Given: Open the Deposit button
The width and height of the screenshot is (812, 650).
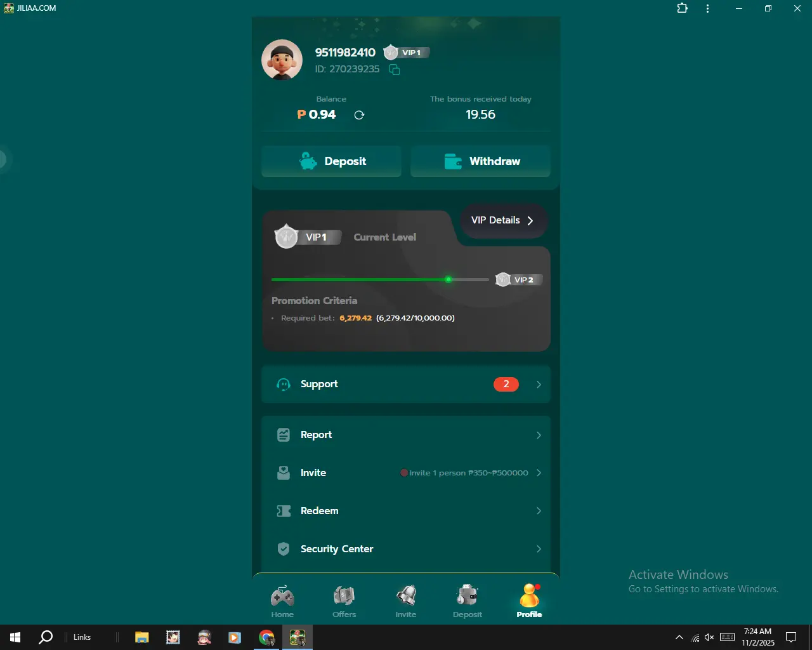Looking at the screenshot, I should [x=331, y=161].
